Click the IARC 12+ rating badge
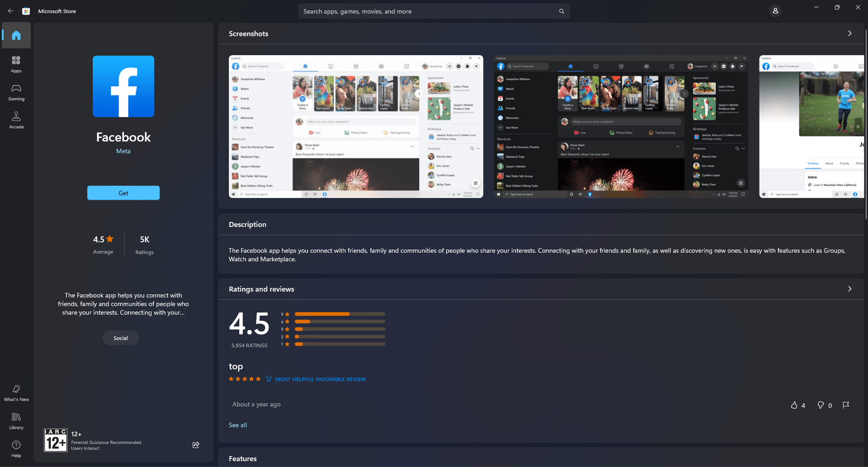Image resolution: width=868 pixels, height=467 pixels. coord(56,440)
